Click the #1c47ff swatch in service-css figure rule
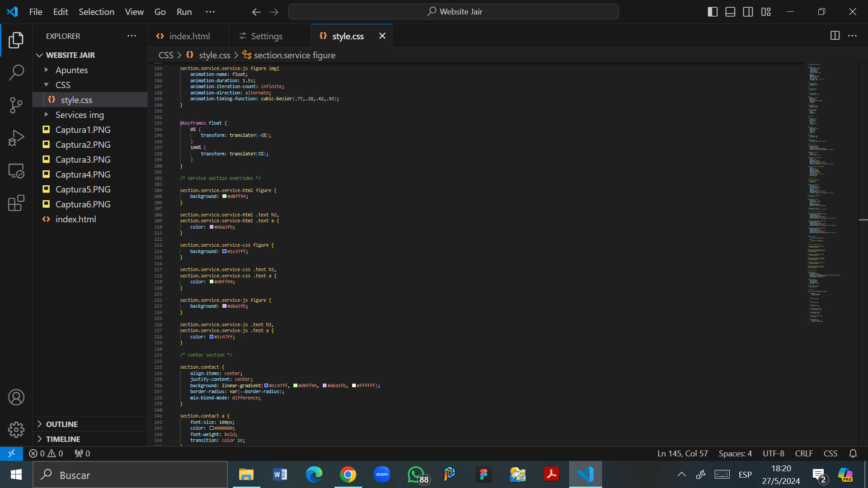The height and width of the screenshot is (488, 868). click(224, 252)
